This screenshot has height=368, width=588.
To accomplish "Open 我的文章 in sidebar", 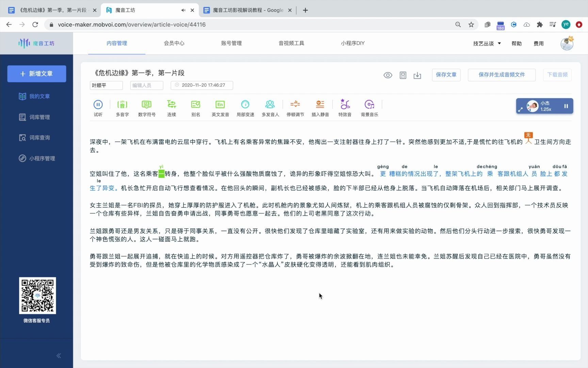I will click(34, 96).
